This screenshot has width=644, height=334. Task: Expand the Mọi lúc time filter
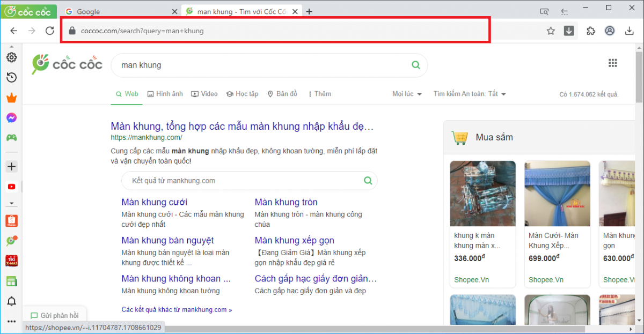click(x=407, y=94)
